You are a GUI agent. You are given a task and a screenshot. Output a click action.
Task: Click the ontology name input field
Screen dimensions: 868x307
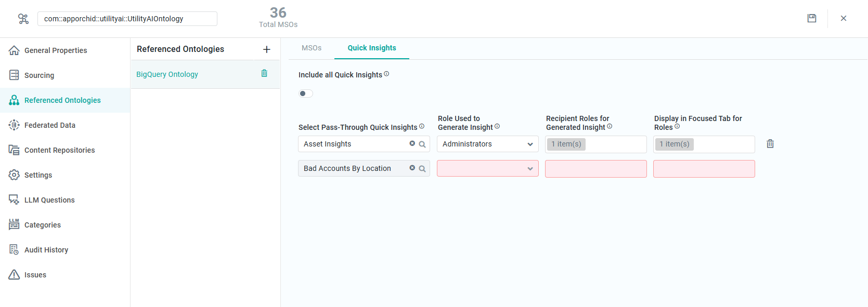127,19
